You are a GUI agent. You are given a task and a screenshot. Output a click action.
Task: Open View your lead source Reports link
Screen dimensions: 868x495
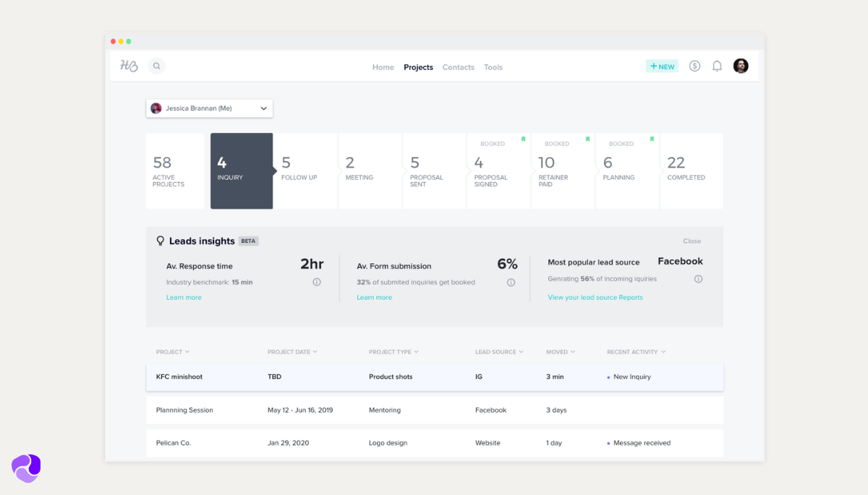(x=595, y=298)
